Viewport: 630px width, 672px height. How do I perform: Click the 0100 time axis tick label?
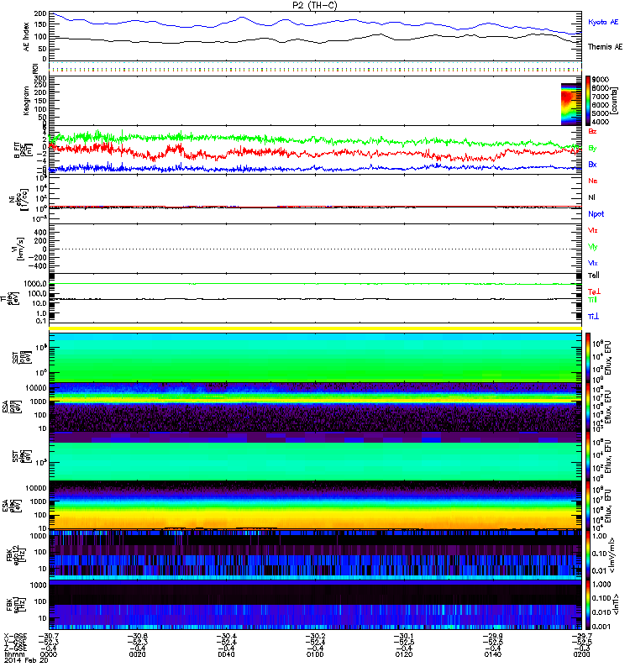pos(315,654)
